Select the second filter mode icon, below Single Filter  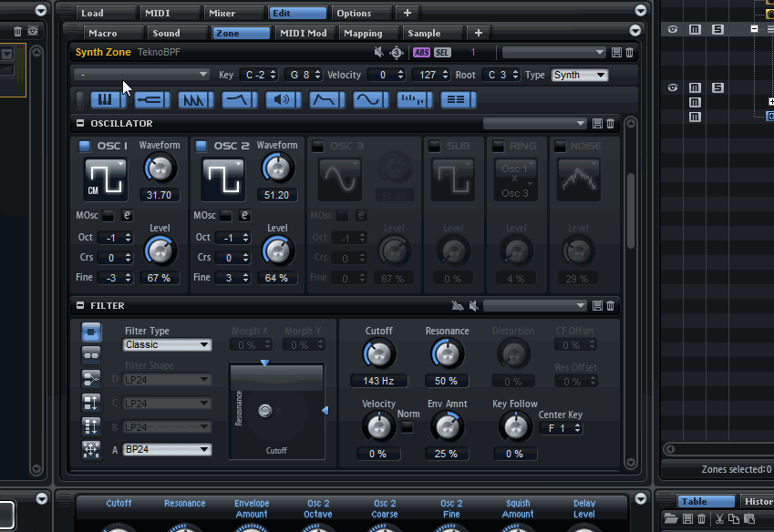point(91,355)
